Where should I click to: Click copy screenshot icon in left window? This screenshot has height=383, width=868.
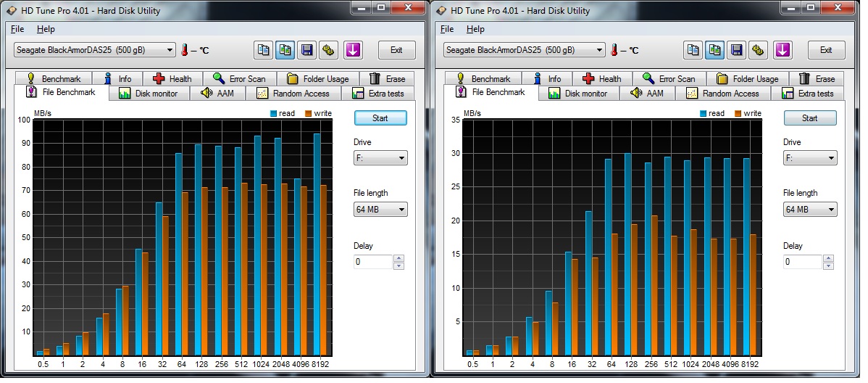tap(285, 50)
